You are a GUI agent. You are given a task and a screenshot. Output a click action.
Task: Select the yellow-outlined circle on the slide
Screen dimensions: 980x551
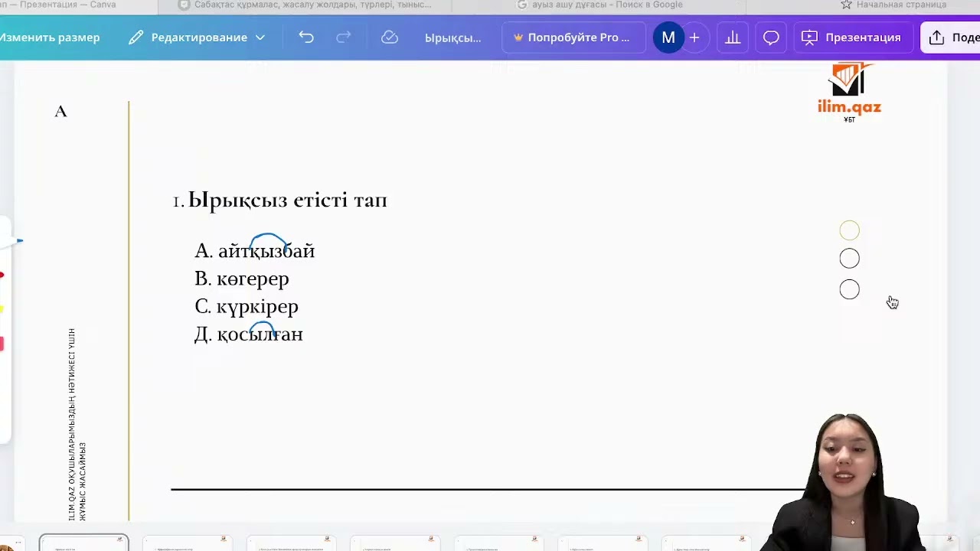[x=849, y=230]
